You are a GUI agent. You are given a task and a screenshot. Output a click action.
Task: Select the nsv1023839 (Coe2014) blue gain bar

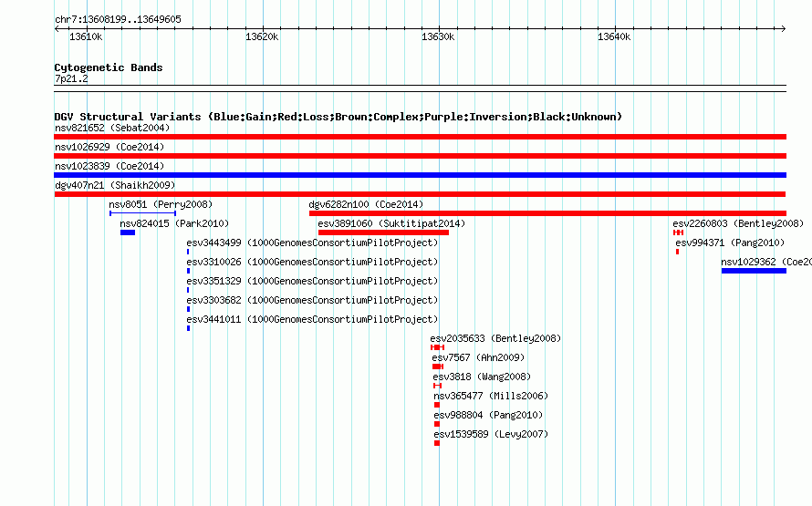[420, 175]
